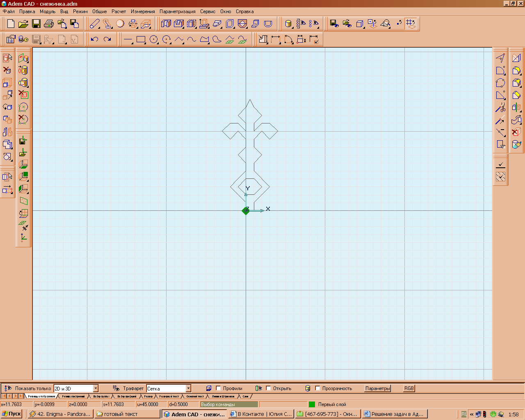The image size is (525, 420).
Task: Open the Показать только dropdown
Action: 96,388
